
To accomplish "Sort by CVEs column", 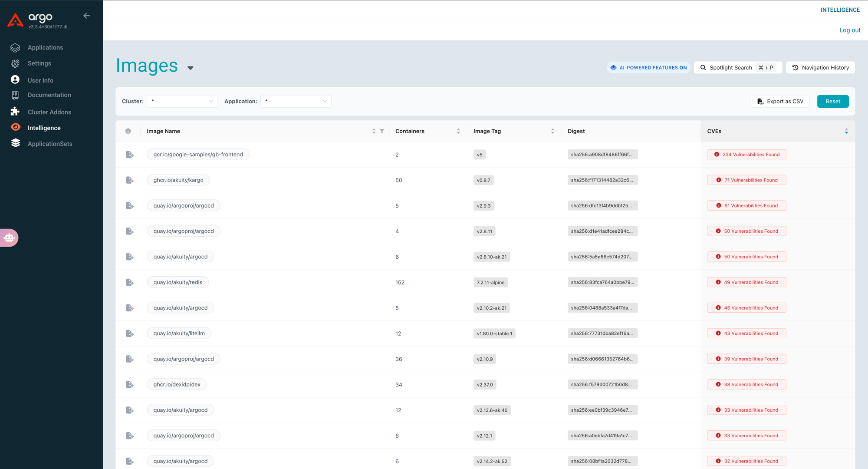I will [846, 131].
